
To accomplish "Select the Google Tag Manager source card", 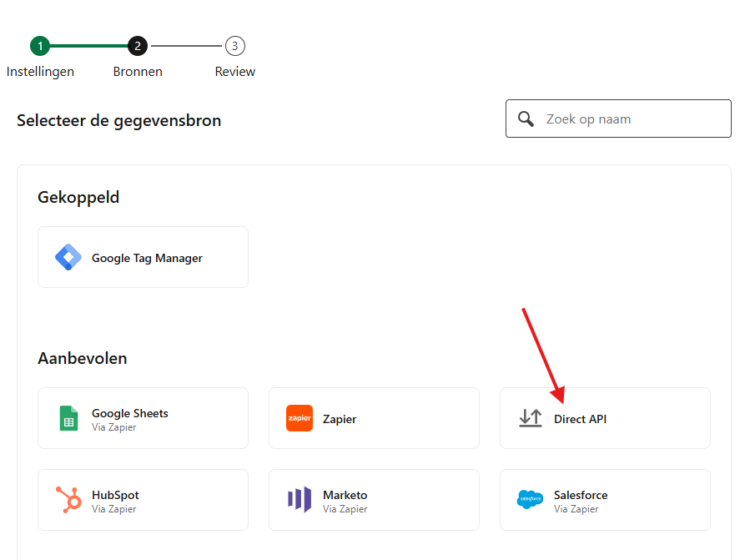I will click(x=143, y=257).
